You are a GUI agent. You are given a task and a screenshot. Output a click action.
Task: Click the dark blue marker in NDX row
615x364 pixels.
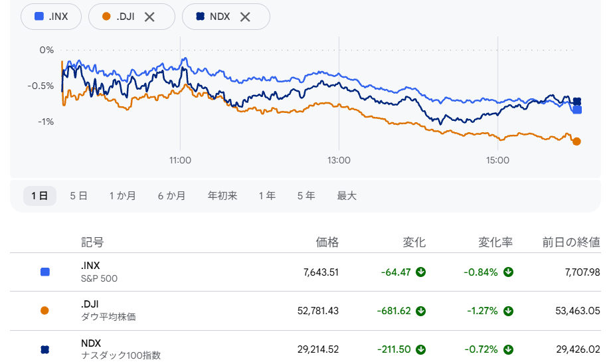click(x=44, y=349)
